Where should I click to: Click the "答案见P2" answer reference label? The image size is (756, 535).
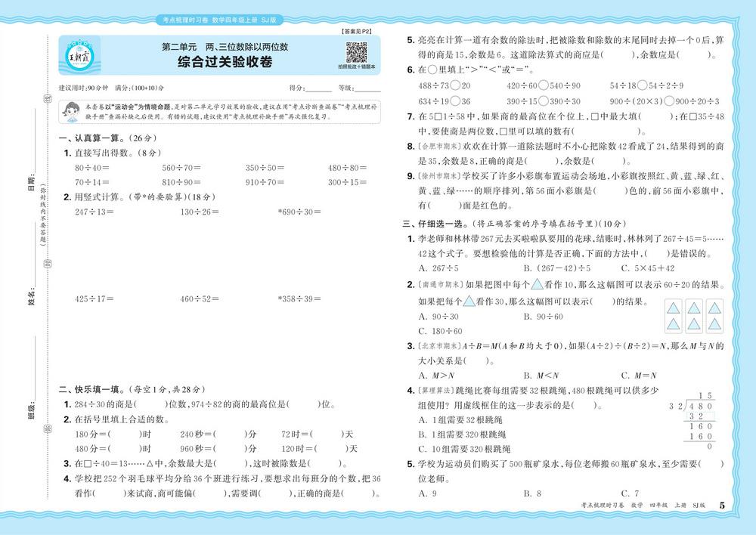356,31
